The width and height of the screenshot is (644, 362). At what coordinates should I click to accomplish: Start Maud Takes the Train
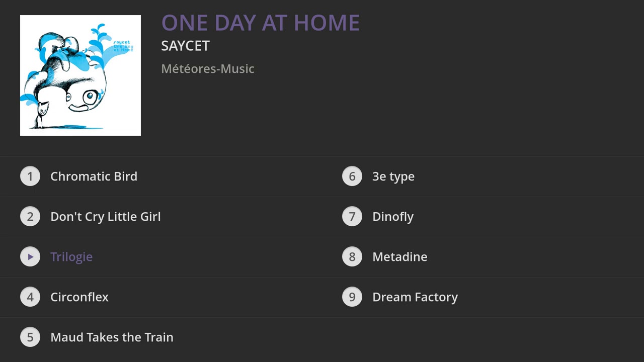click(x=112, y=337)
